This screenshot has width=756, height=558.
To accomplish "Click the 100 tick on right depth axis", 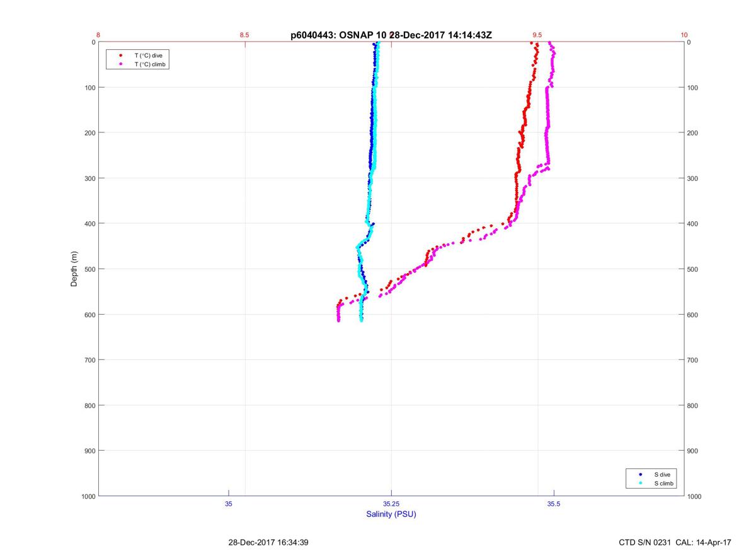I will click(693, 88).
